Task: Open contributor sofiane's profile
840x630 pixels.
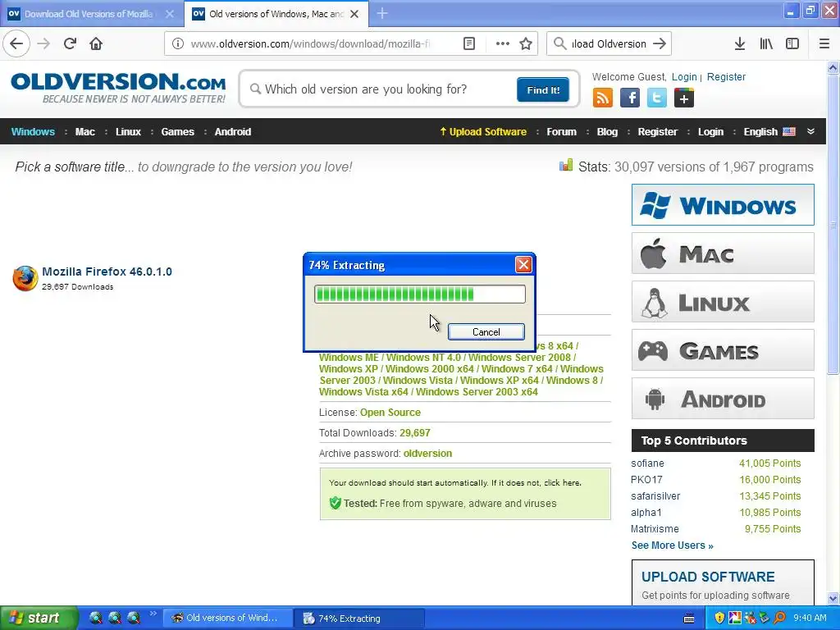Action: (647, 463)
